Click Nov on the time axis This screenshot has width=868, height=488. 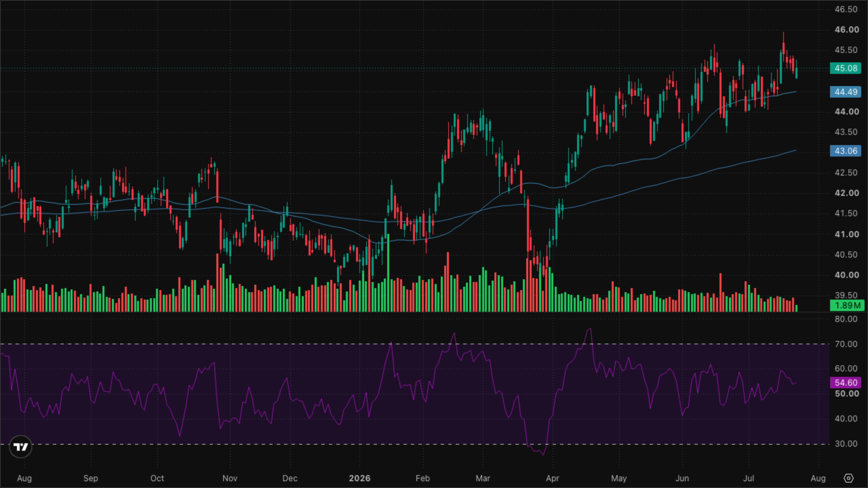point(230,478)
